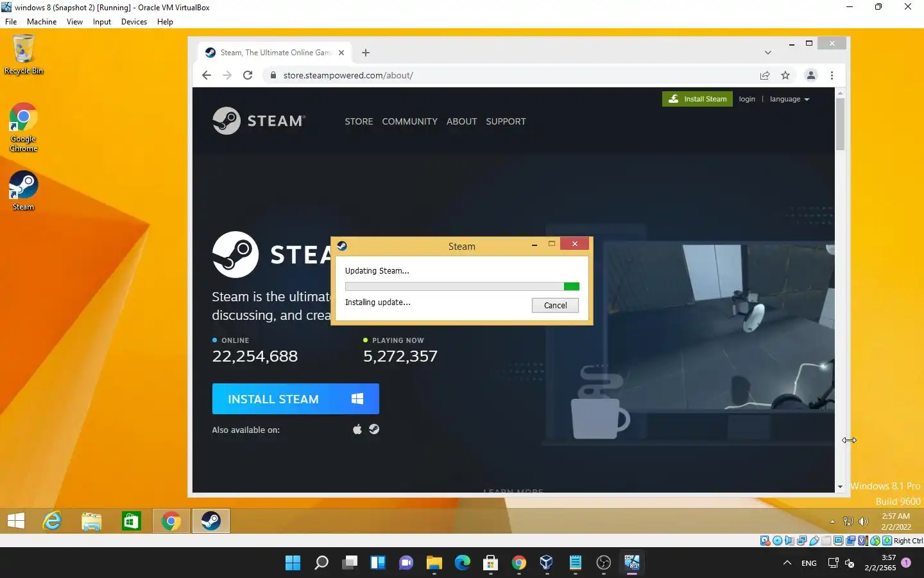924x578 pixels.
Task: Open the COMMUNITY menu on Steam page
Action: (409, 121)
